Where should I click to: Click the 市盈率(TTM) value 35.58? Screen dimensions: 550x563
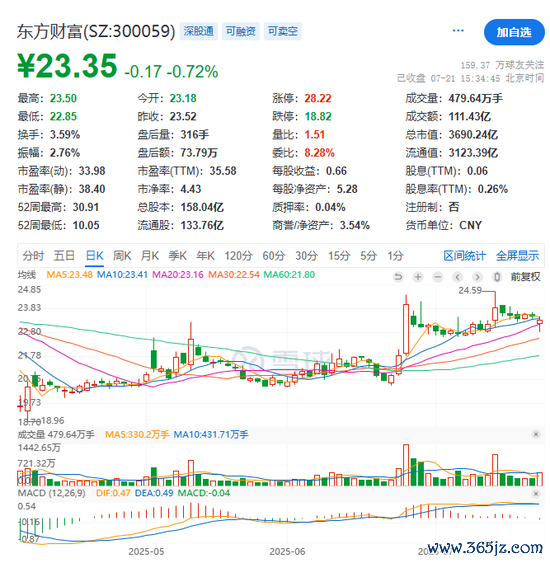click(223, 171)
